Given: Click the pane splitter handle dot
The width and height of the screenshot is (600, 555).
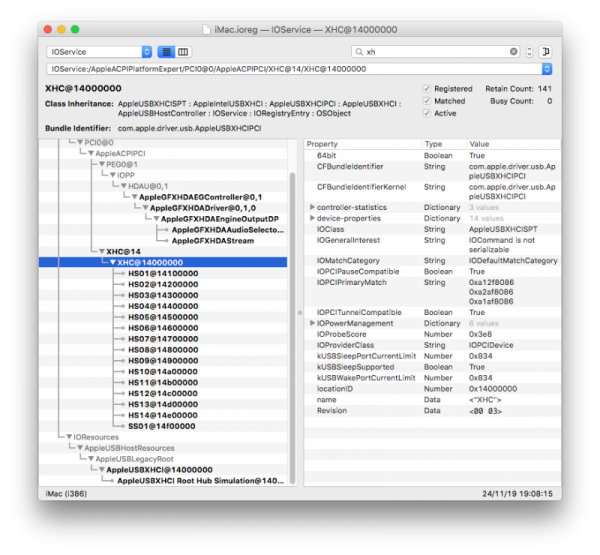Looking at the screenshot, I should (300, 313).
